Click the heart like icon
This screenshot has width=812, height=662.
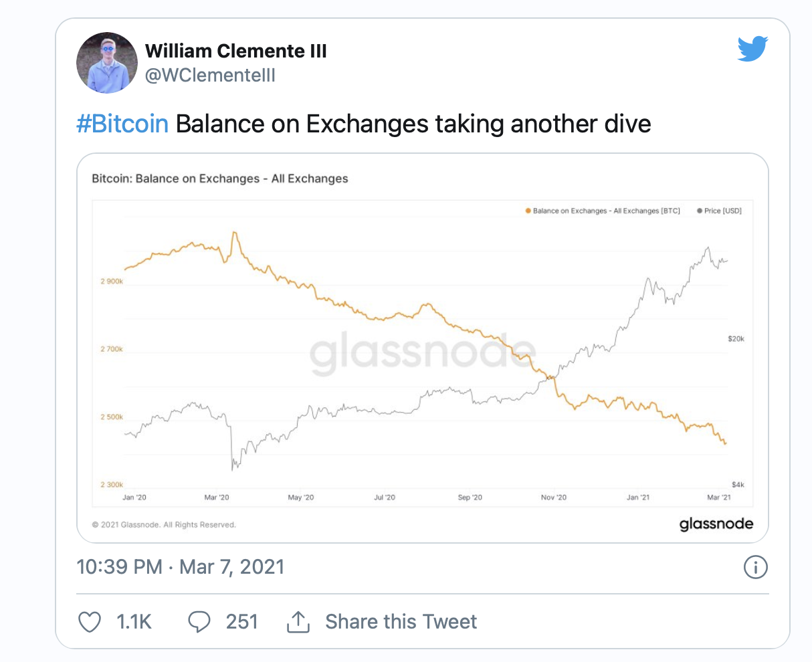click(x=90, y=622)
